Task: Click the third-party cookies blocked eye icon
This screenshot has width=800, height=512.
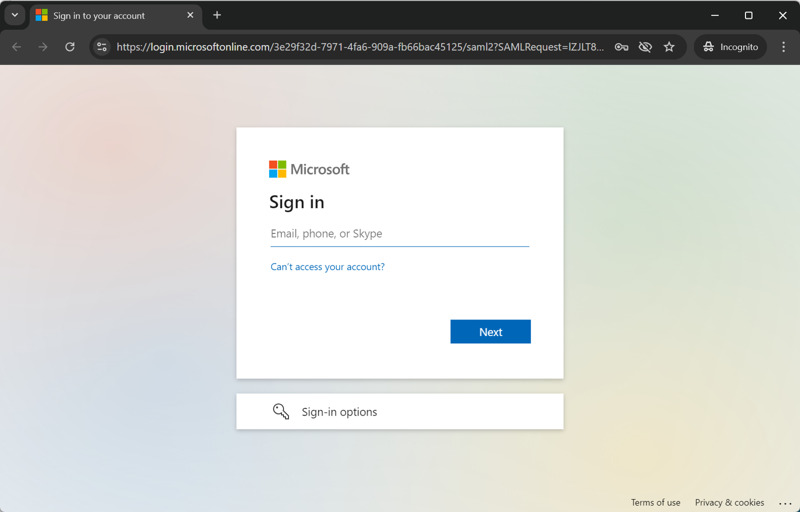Action: [x=645, y=47]
